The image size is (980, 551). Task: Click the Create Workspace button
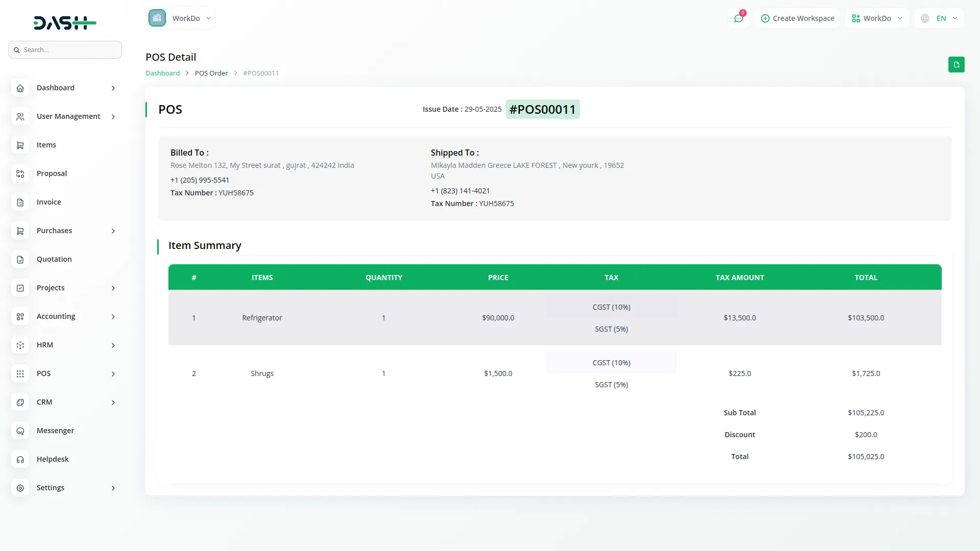pos(797,18)
